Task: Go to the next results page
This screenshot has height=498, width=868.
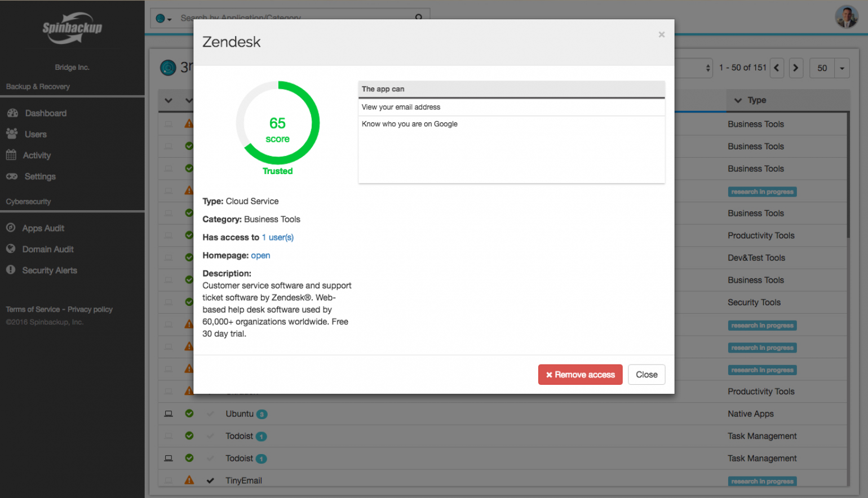Action: coord(796,68)
